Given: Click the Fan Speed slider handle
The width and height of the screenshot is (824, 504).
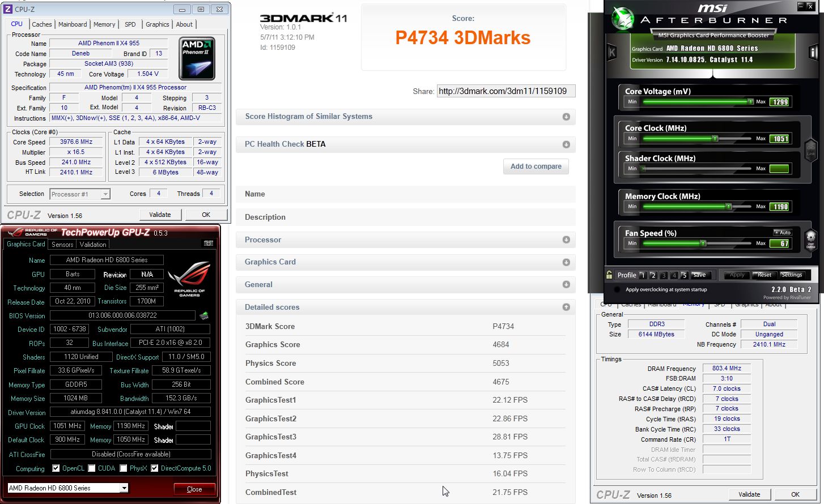Looking at the screenshot, I should (x=703, y=243).
